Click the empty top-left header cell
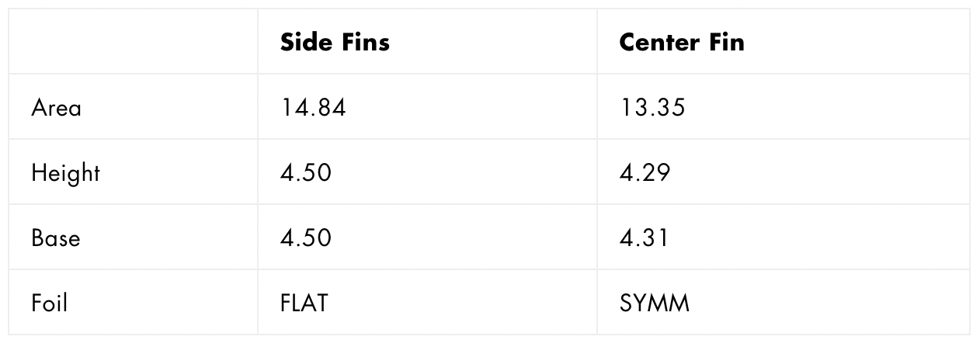Image resolution: width=980 pixels, height=340 pixels. [x=134, y=42]
